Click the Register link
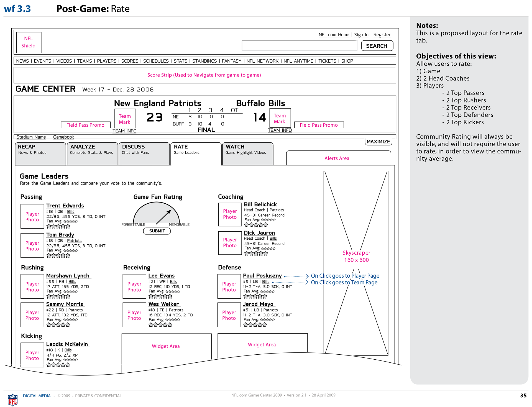 [382, 35]
